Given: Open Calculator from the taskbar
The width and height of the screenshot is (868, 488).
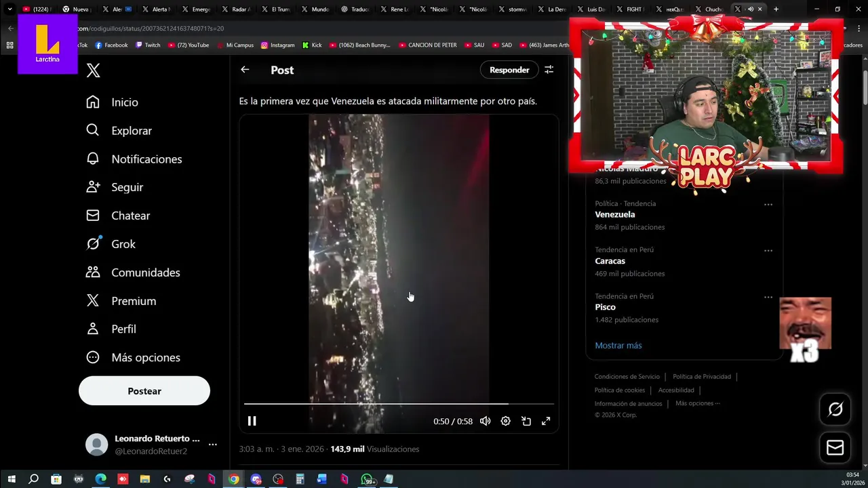Looking at the screenshot, I should pyautogui.click(x=300, y=479).
